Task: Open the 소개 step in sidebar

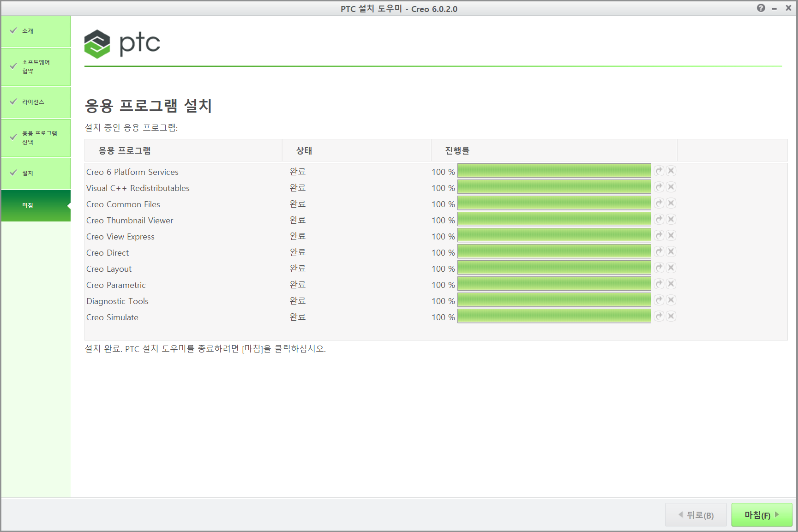Action: click(36, 31)
